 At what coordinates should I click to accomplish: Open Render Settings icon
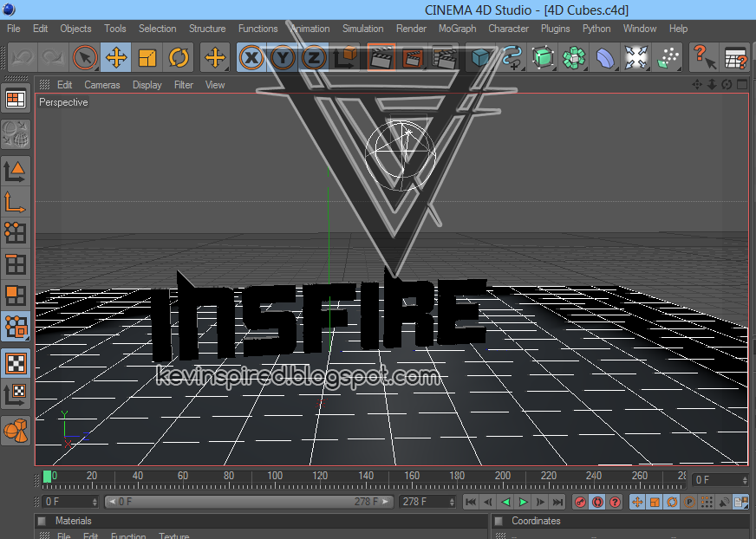click(x=444, y=58)
